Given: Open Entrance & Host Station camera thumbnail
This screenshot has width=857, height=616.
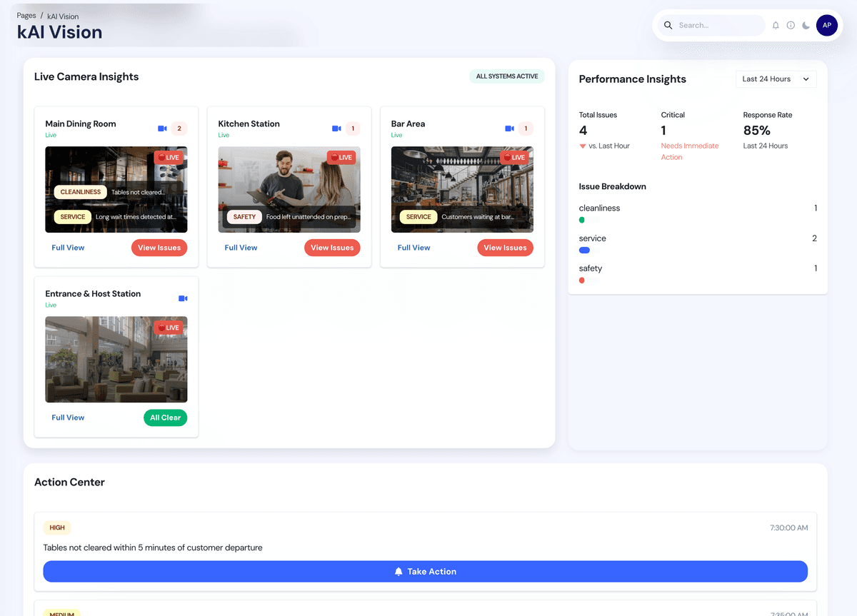Looking at the screenshot, I should (x=116, y=360).
